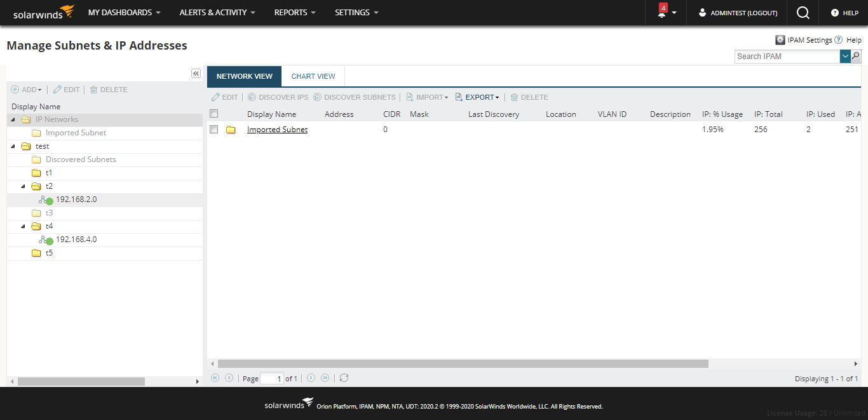Select Imported Subnet in the tree

click(76, 133)
